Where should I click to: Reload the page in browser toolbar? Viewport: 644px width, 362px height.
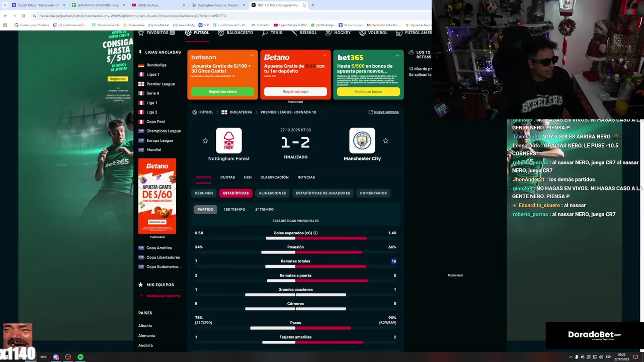tap(23, 16)
